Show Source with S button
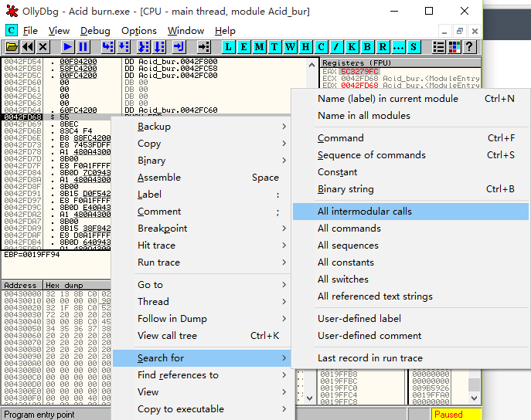The width and height of the screenshot is (531, 420). coord(414,46)
